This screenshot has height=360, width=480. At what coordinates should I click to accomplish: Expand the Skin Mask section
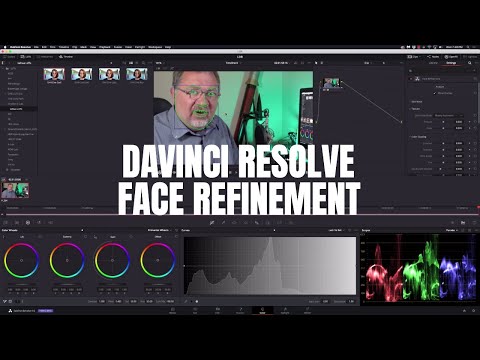pyautogui.click(x=417, y=102)
